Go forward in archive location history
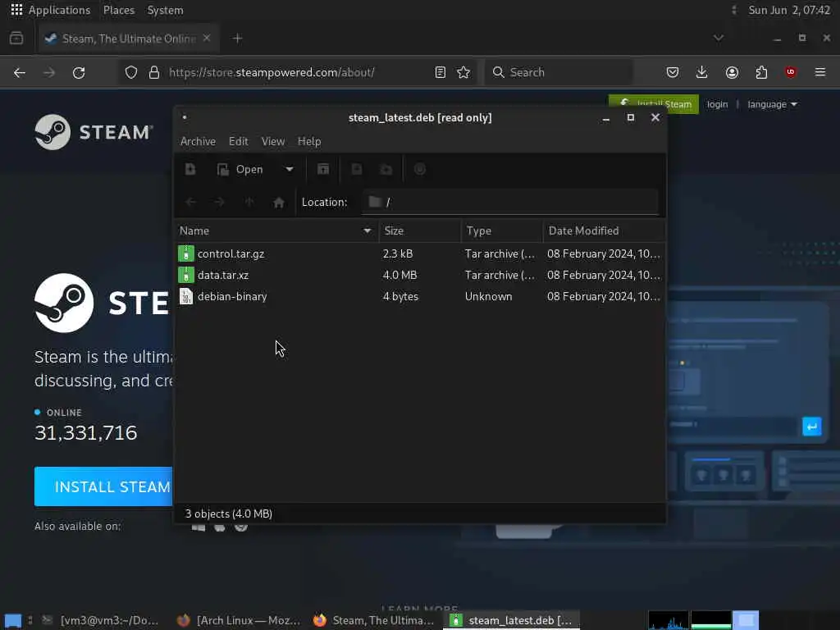This screenshot has width=840, height=630. 220,202
